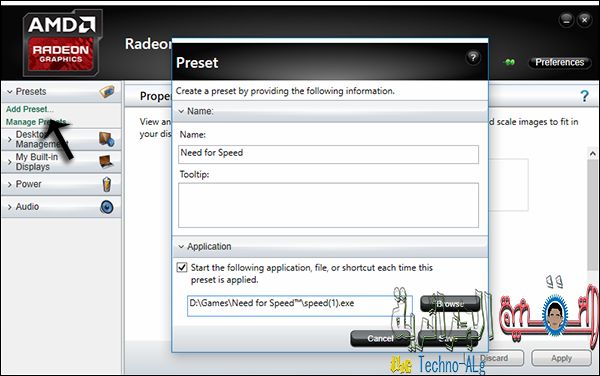
Task: Open help in the Preset dialog
Action: (473, 58)
